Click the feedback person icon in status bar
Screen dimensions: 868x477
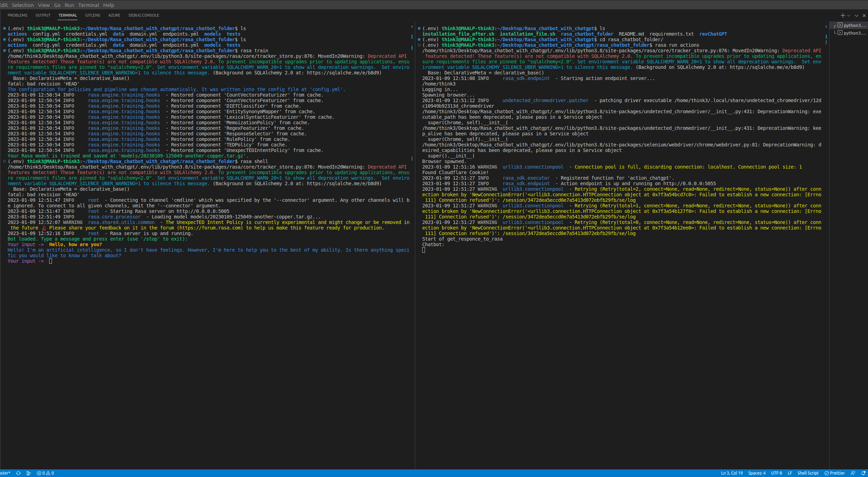click(x=853, y=473)
